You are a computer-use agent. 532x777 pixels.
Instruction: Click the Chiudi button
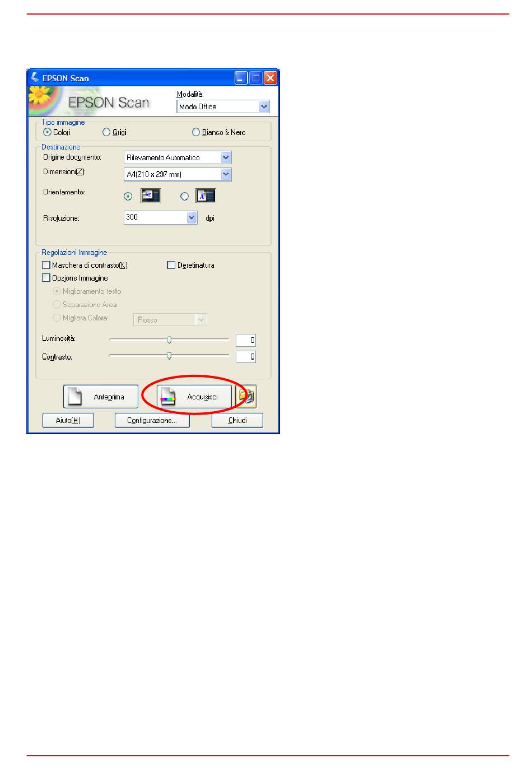tap(237, 420)
